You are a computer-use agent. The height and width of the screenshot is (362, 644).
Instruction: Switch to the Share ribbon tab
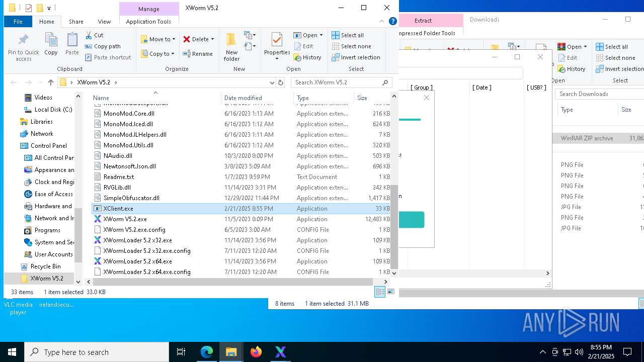(76, 22)
